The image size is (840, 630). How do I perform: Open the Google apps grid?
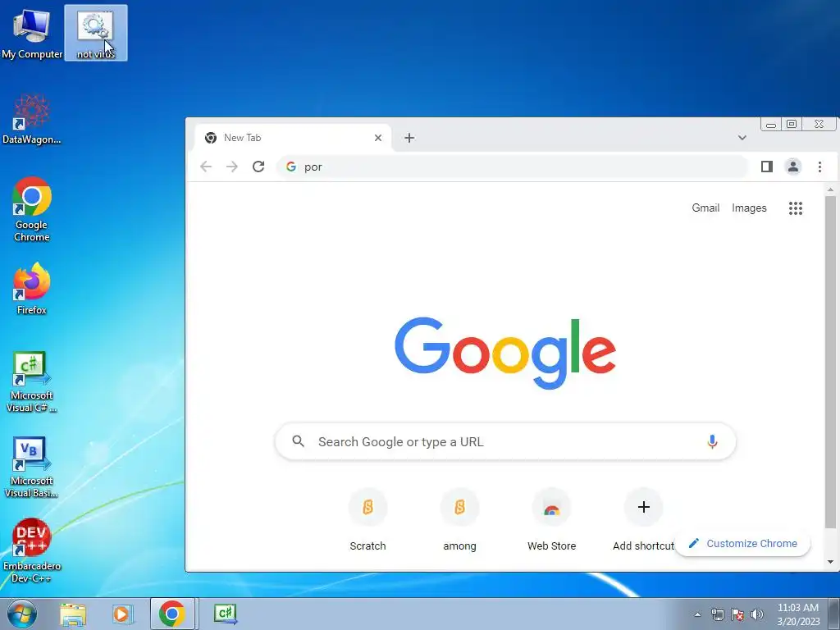point(796,208)
